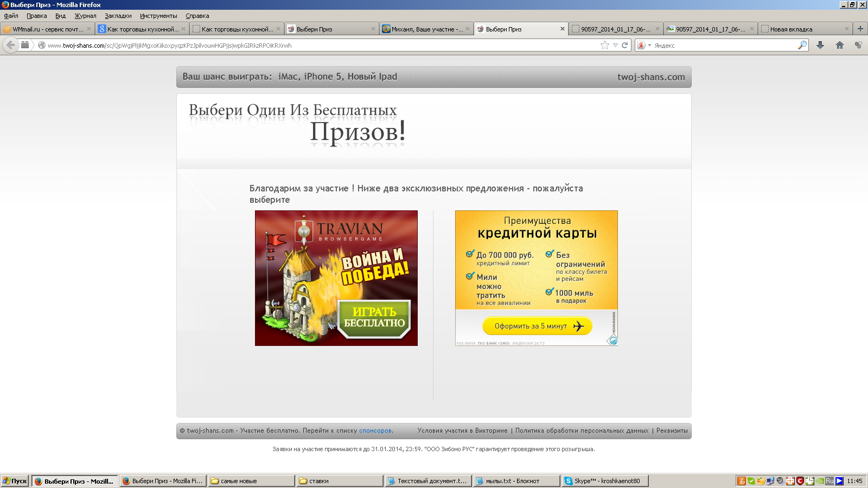868x488 pixels.
Task: Open 'мылы.txt - Блокнот' taskbar item
Action: coord(516,481)
